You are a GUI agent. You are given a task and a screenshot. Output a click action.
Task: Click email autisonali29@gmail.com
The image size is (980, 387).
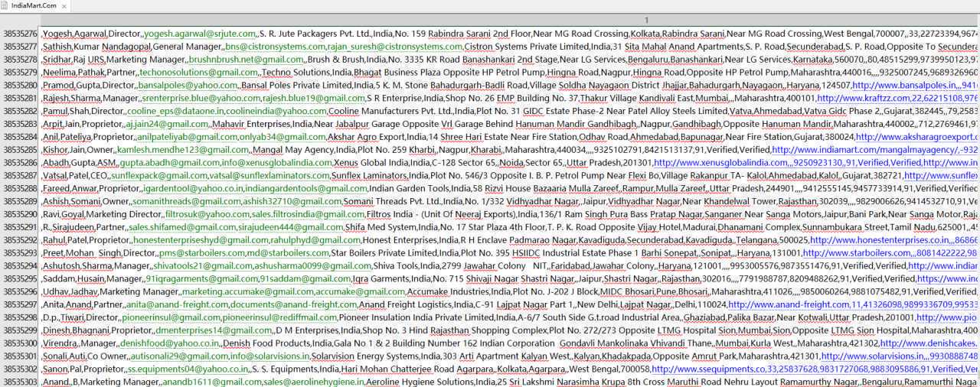(x=179, y=356)
